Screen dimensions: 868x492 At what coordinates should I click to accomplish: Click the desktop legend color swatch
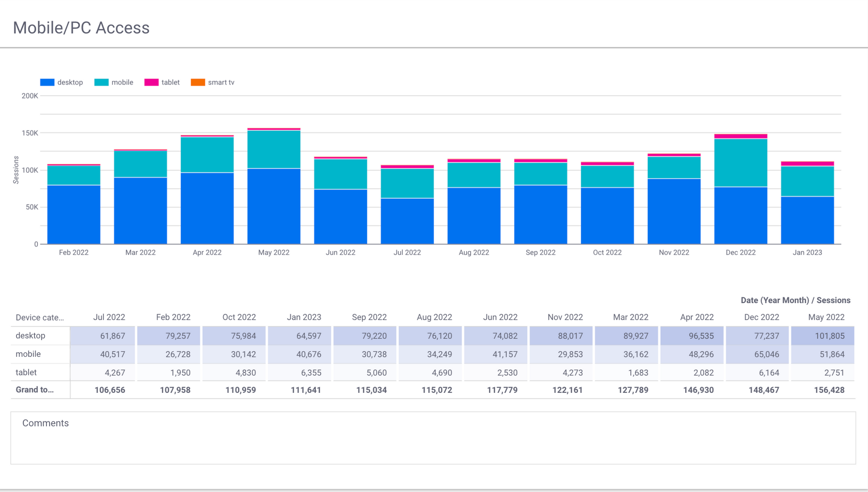point(47,82)
